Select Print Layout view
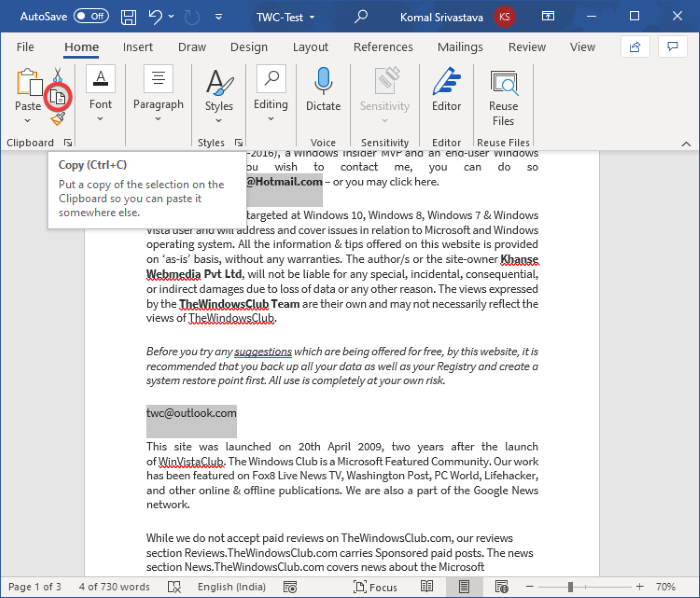 [464, 587]
